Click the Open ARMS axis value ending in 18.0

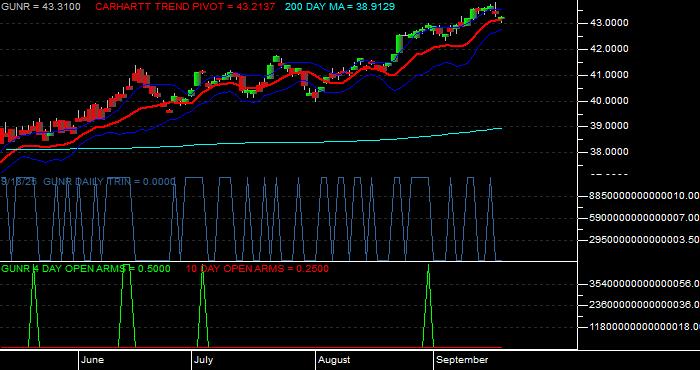tap(644, 327)
